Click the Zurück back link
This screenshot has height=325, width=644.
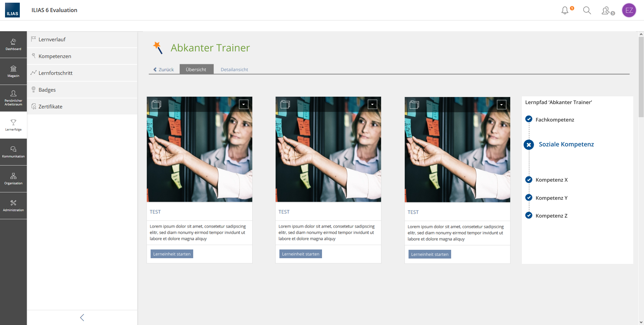(x=164, y=69)
